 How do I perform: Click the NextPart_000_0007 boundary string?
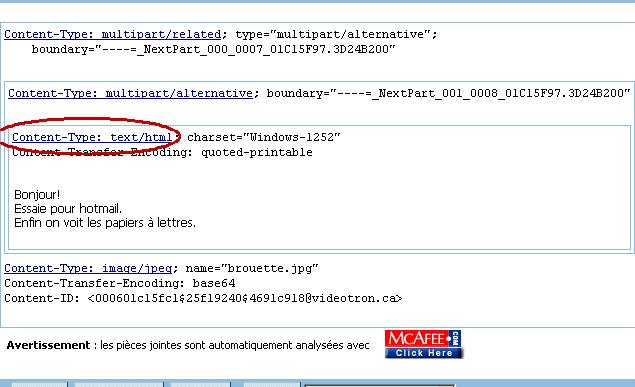pyautogui.click(x=213, y=49)
